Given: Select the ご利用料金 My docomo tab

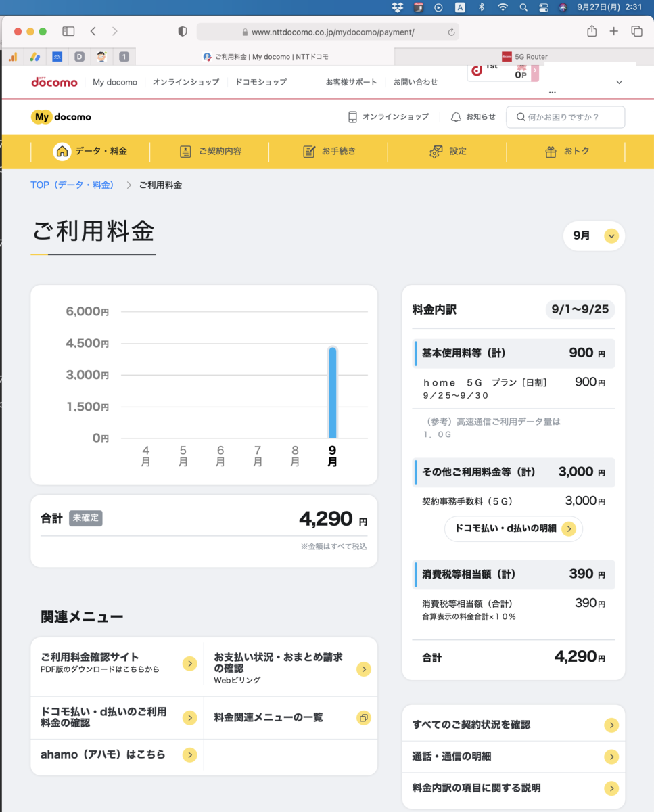Looking at the screenshot, I should click(266, 57).
